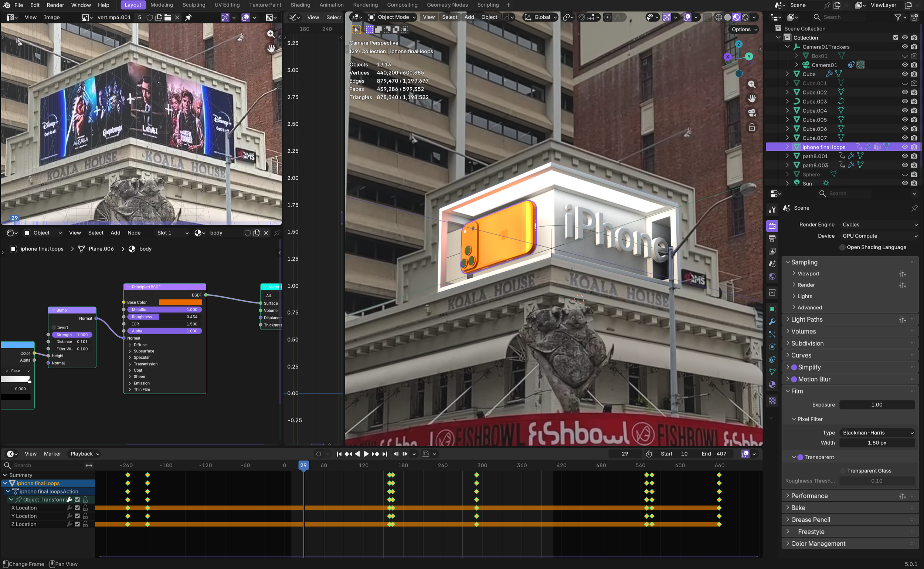
Task: Open the Material properties tab icon
Action: click(772, 385)
